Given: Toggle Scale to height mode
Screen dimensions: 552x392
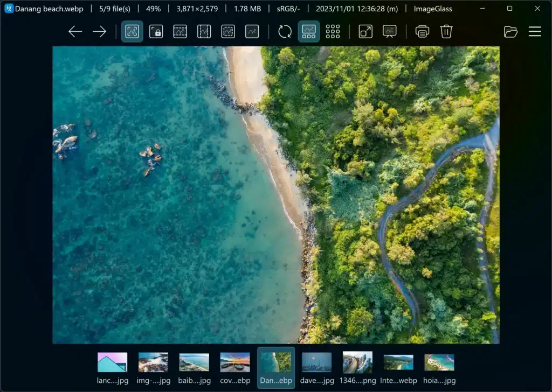Looking at the screenshot, I should (204, 32).
